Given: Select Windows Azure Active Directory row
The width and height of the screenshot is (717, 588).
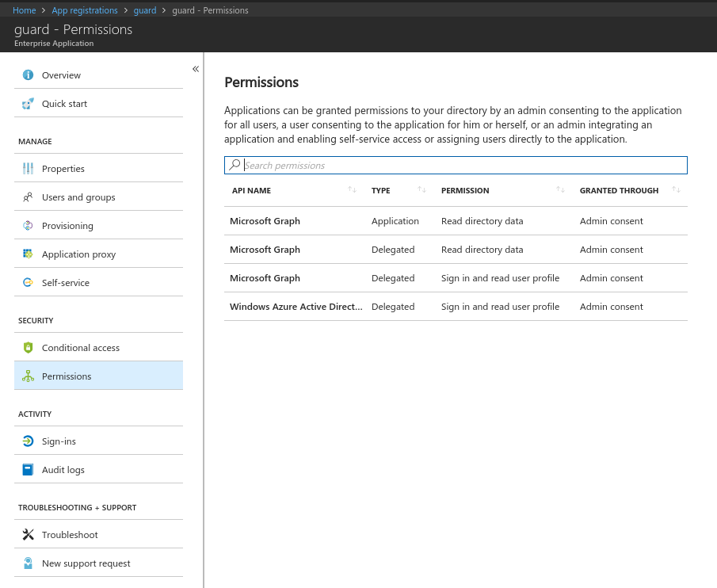Looking at the screenshot, I should tap(456, 307).
